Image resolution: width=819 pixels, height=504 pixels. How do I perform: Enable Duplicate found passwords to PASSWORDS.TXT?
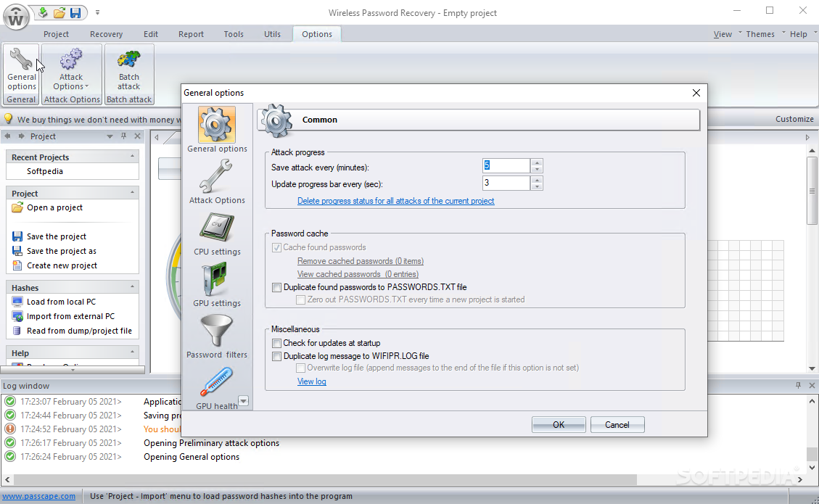[277, 287]
